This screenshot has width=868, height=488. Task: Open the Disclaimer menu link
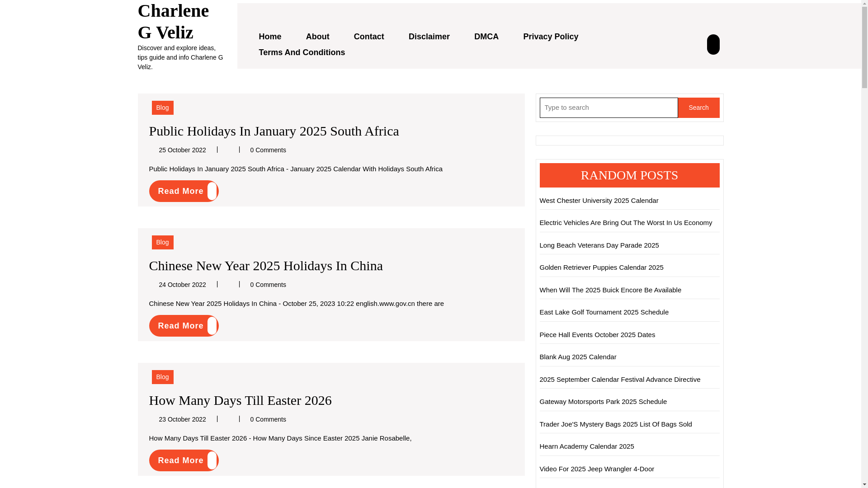(x=429, y=37)
